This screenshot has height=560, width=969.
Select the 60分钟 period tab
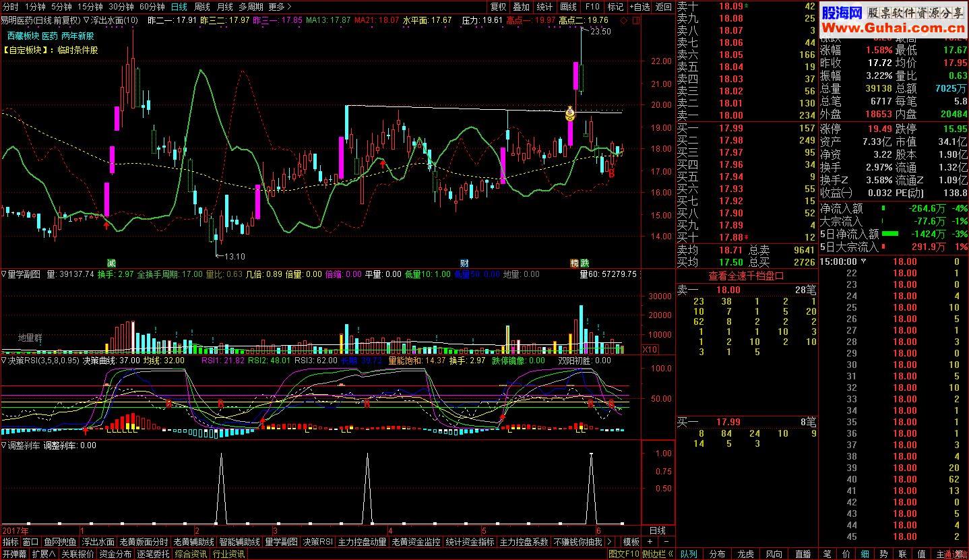[152, 7]
